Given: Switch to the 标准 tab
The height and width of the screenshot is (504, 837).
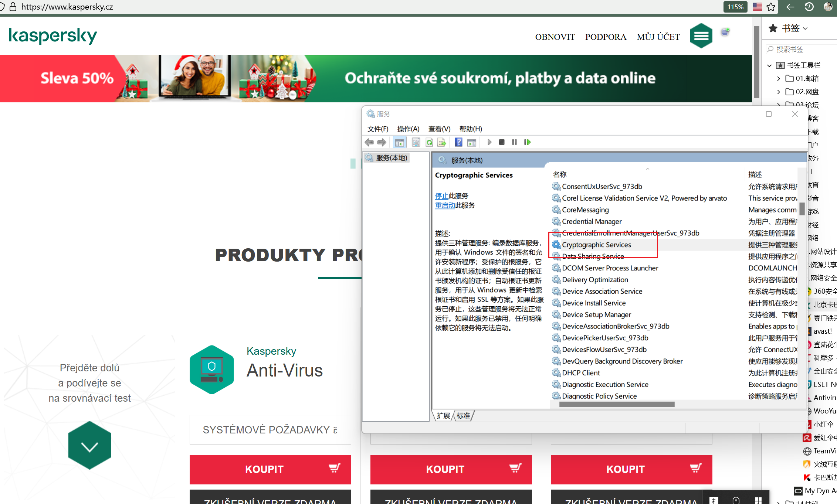Looking at the screenshot, I should pos(463,416).
